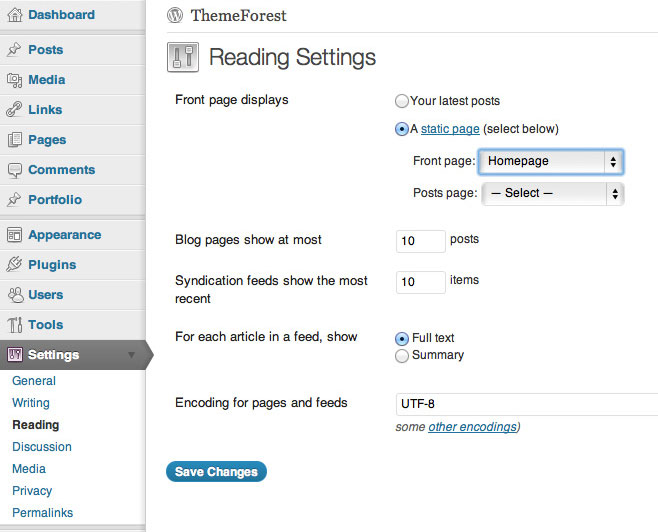Open Media via its sidebar icon

tap(14, 80)
